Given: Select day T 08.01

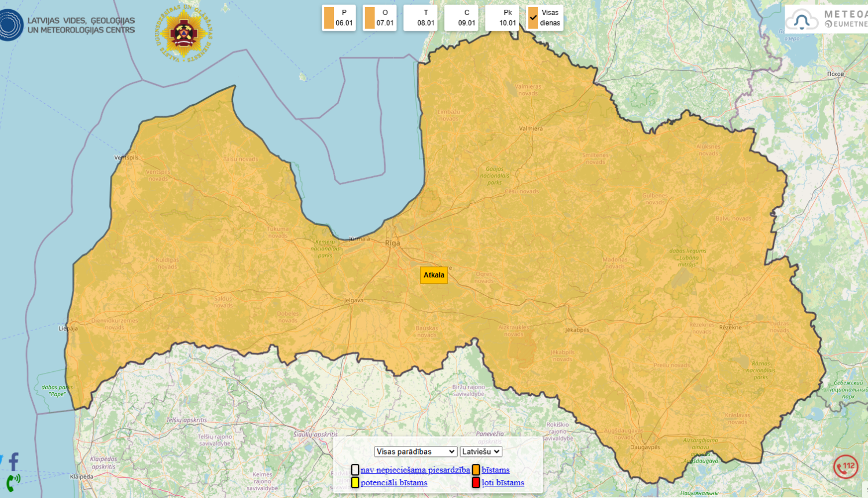Looking at the screenshot, I should click(x=420, y=18).
